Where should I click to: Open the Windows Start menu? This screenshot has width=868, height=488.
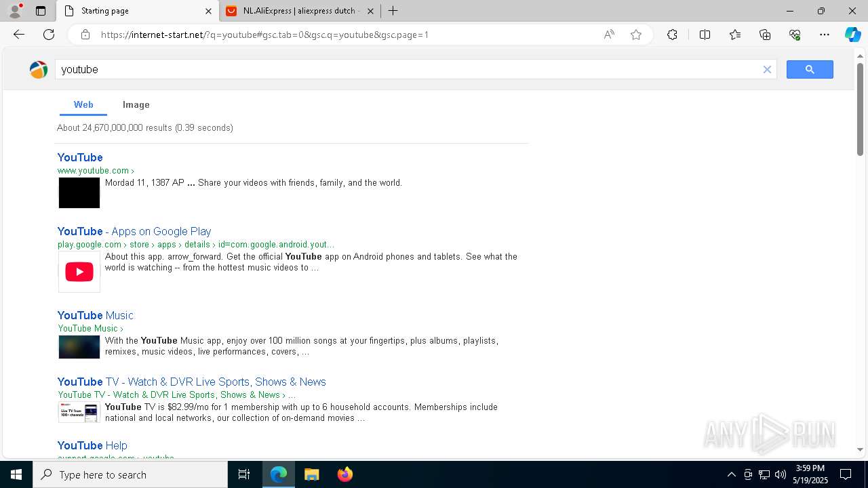coord(16,474)
